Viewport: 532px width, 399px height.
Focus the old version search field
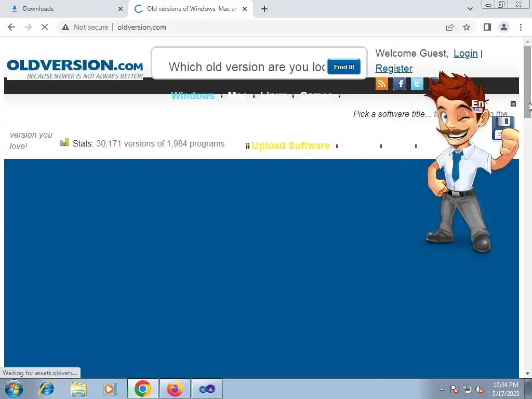coord(247,67)
